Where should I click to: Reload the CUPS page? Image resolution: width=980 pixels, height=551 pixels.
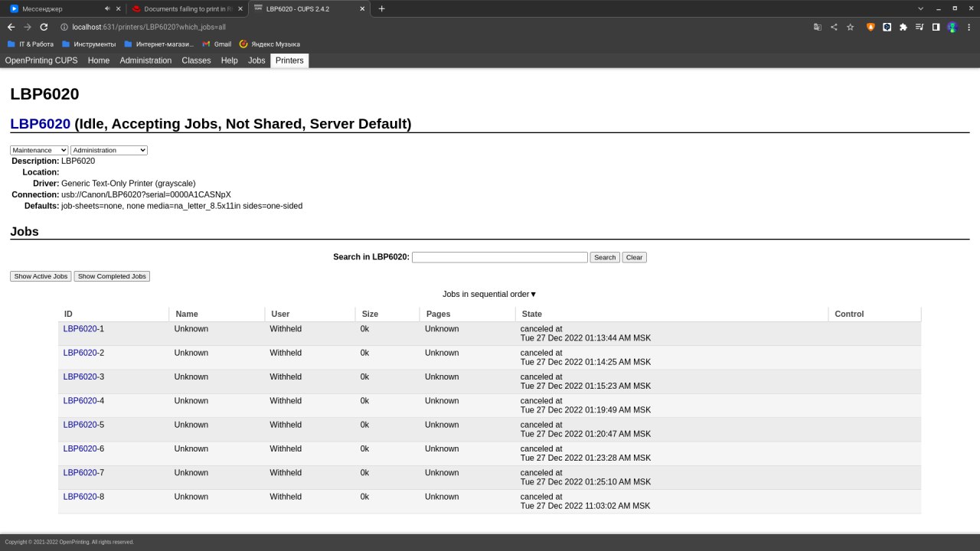(x=44, y=27)
